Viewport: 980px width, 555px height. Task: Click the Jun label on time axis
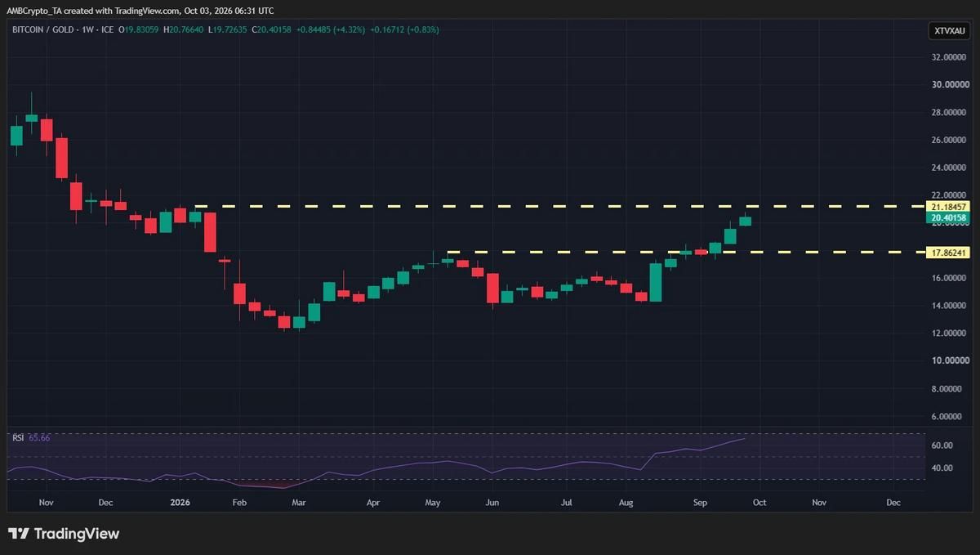492,503
